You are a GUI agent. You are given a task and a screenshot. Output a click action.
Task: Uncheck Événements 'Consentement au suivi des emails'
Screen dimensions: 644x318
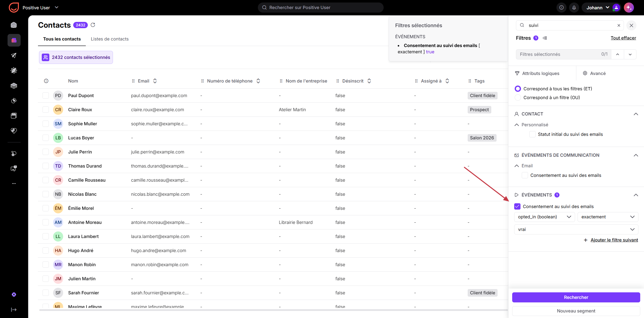pyautogui.click(x=517, y=207)
